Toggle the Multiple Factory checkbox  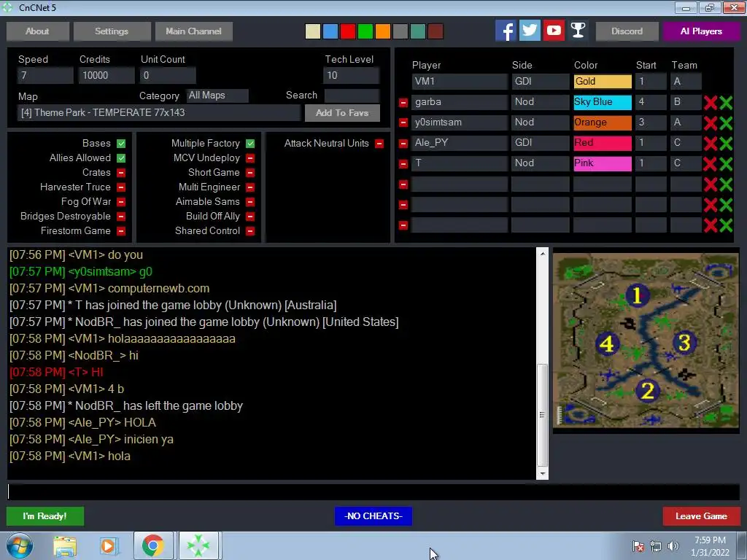point(250,144)
